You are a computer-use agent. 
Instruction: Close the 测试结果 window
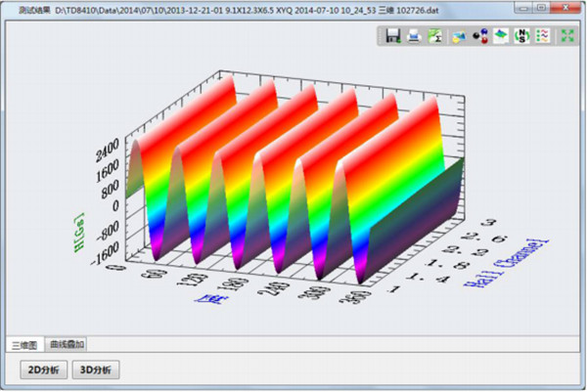567,7
